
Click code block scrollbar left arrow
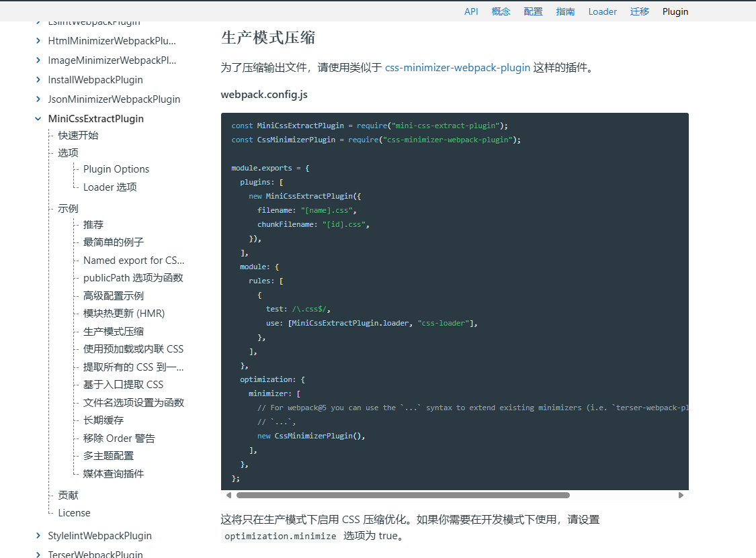tap(228, 495)
